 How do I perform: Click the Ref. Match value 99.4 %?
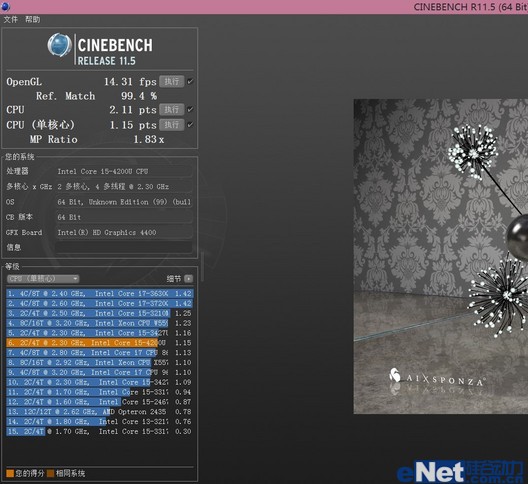tap(139, 96)
